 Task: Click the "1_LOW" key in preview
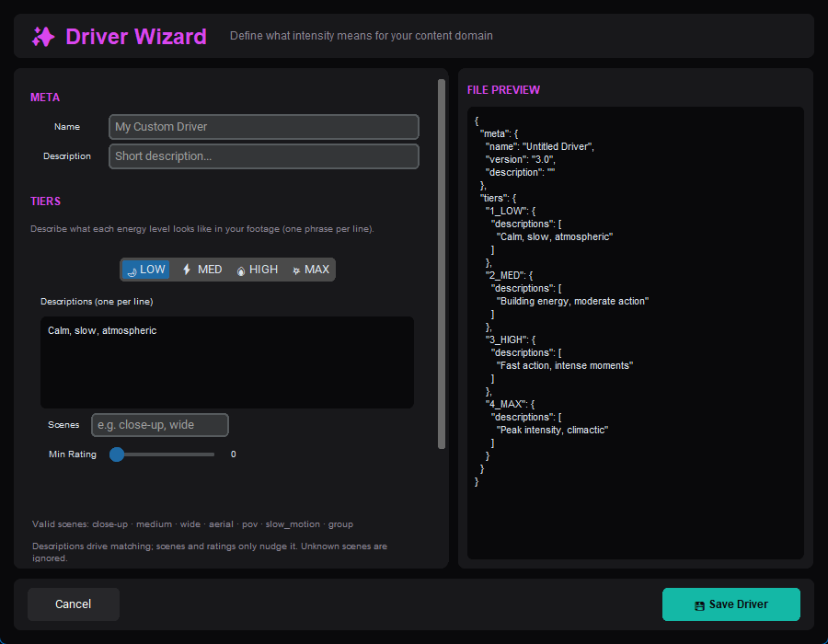pyautogui.click(x=507, y=212)
